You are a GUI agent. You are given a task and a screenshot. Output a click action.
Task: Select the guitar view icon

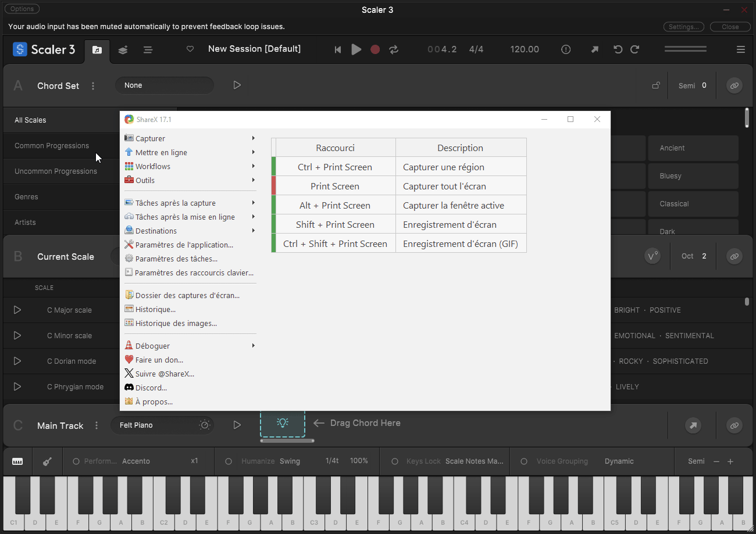(47, 461)
